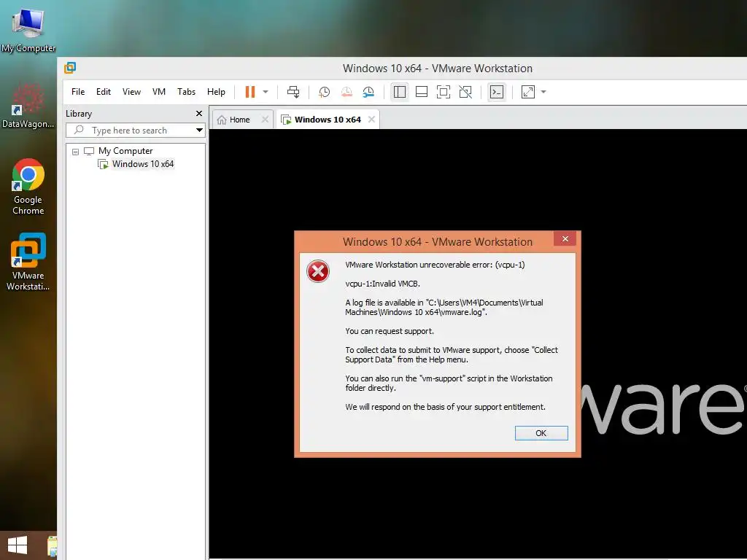The height and width of the screenshot is (560, 747).
Task: Click the 'vcpu-1:Invalid VMCB.' message text
Action: 382,284
